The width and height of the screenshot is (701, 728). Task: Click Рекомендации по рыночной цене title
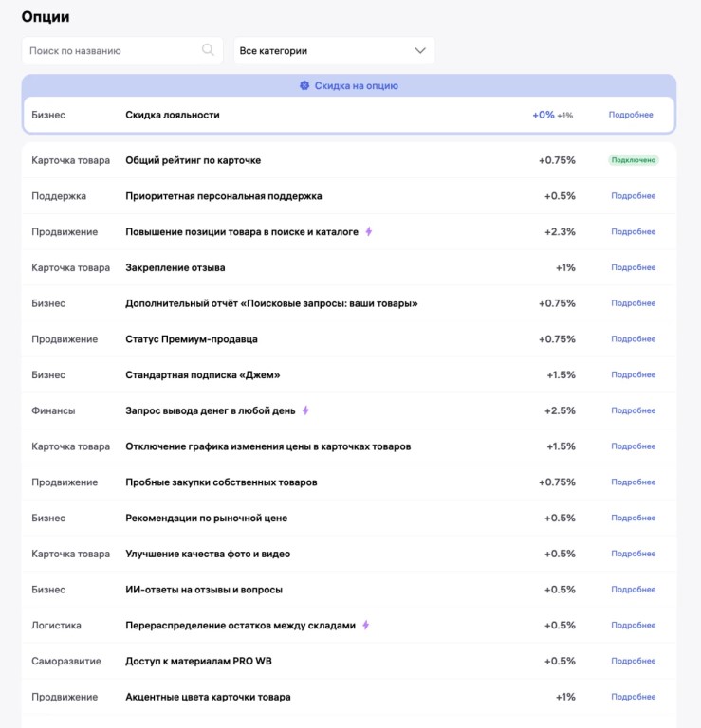(x=206, y=518)
